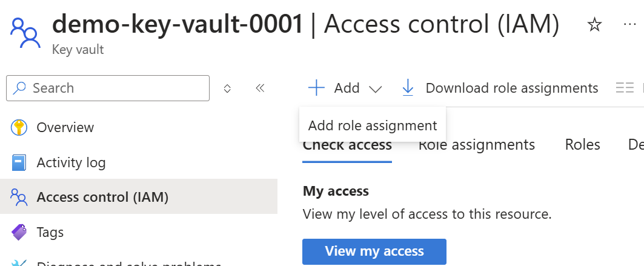Click the plus icon beside Add
Viewport: 644px width, 266px height.
(316, 88)
